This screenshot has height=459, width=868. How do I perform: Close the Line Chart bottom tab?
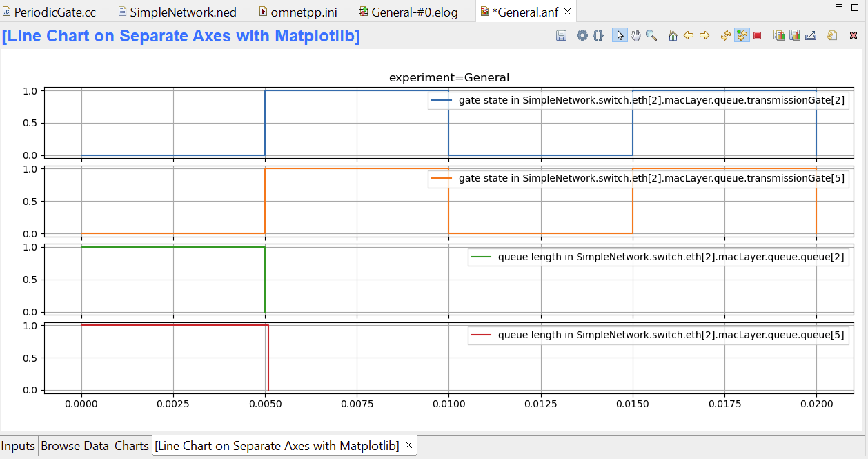[x=408, y=445]
